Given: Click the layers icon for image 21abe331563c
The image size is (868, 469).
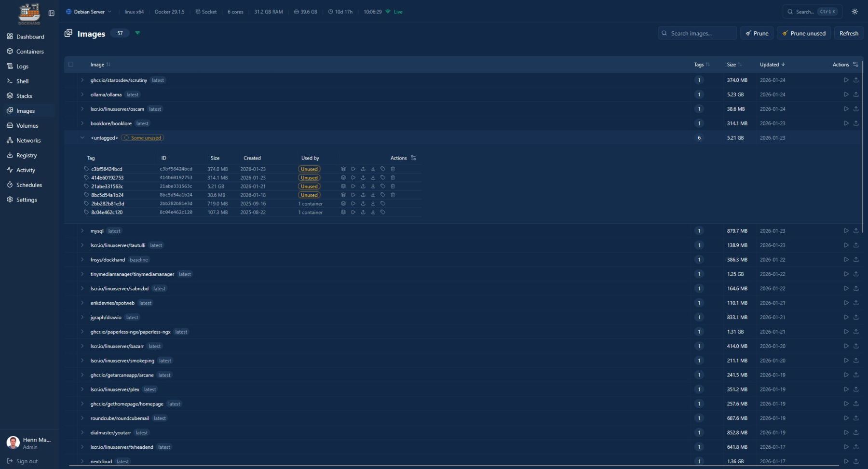Looking at the screenshot, I should (343, 187).
